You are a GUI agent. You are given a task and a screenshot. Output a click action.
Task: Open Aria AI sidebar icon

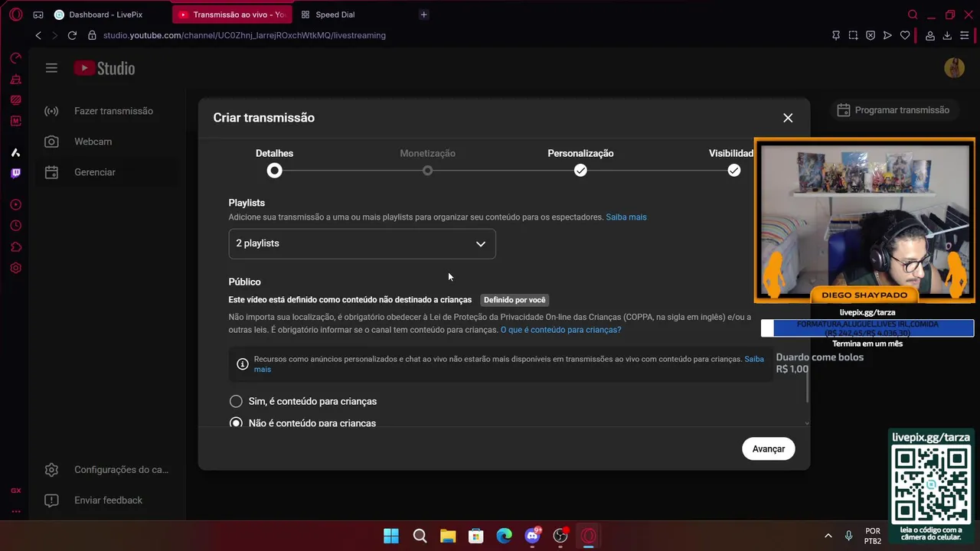click(x=15, y=152)
